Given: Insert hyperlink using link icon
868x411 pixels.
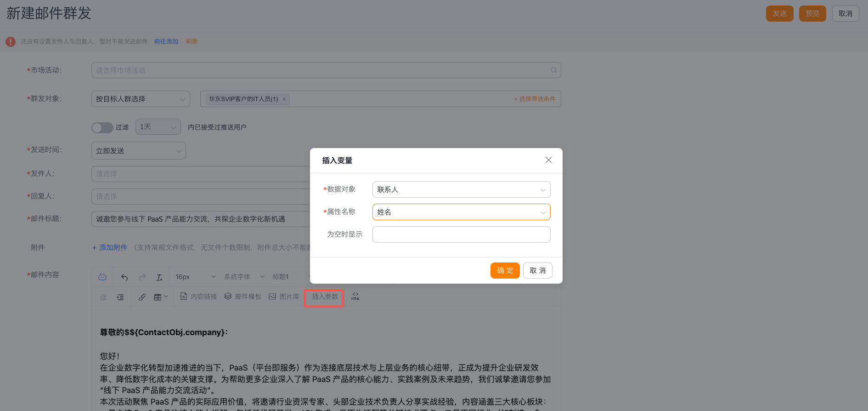Looking at the screenshot, I should (142, 297).
